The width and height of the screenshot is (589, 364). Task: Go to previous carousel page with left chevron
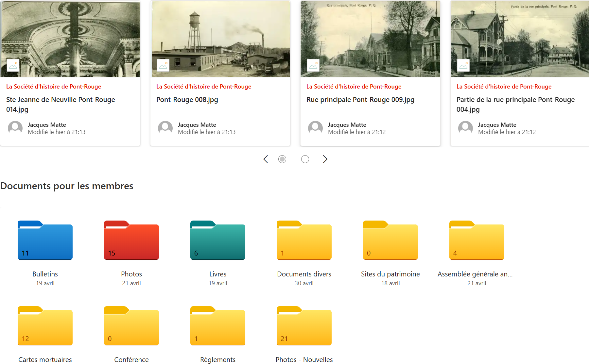pyautogui.click(x=266, y=159)
